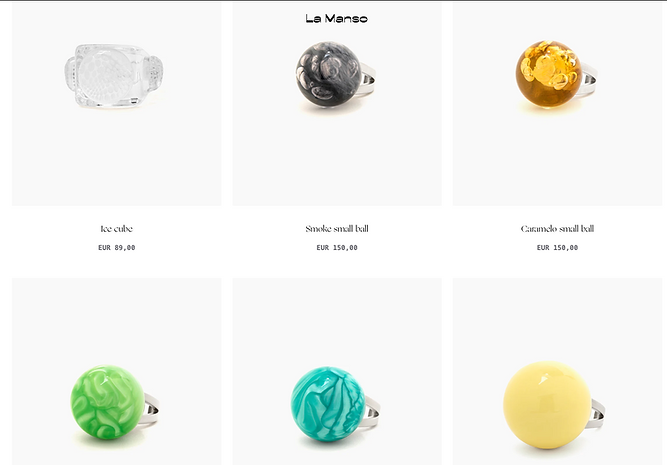Open the Caramelo small ball title link
The width and height of the screenshot is (667, 465).
coord(557,229)
